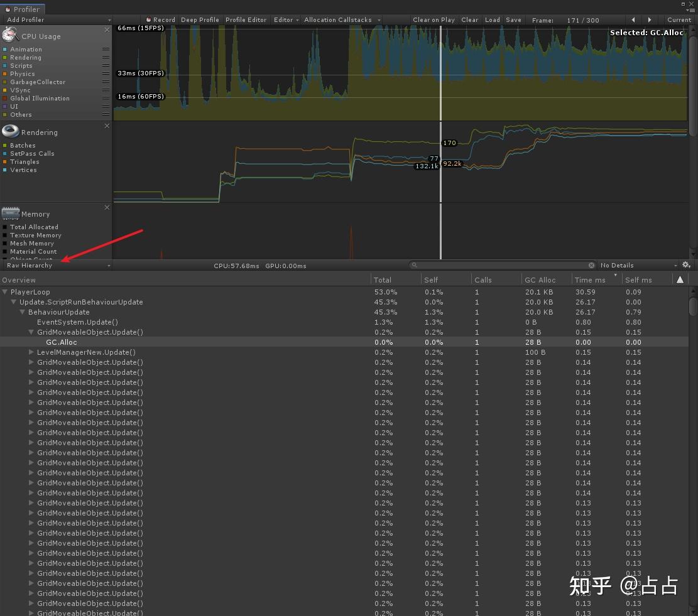Go to the next frame arrow
Image resolution: width=698 pixels, height=616 pixels.
coord(650,20)
